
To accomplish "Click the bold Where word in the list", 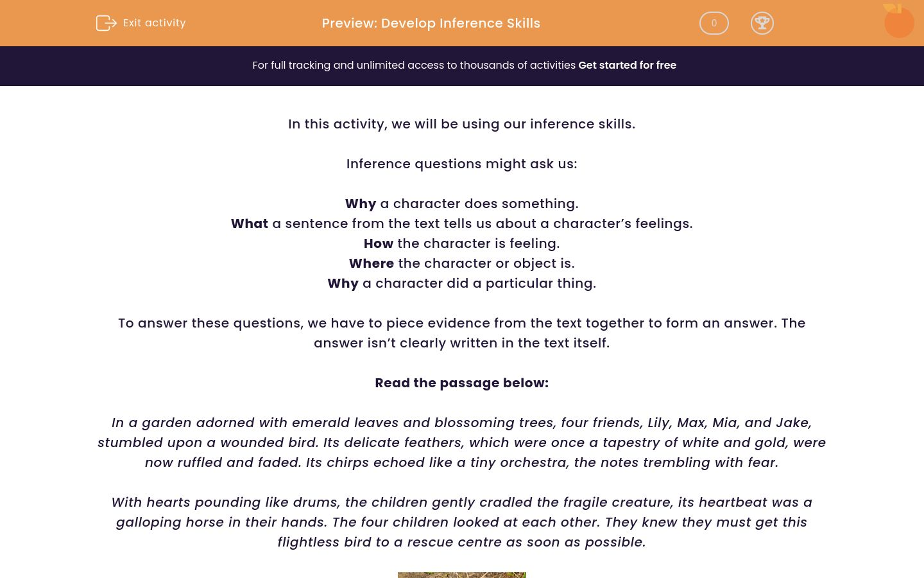I will [372, 263].
